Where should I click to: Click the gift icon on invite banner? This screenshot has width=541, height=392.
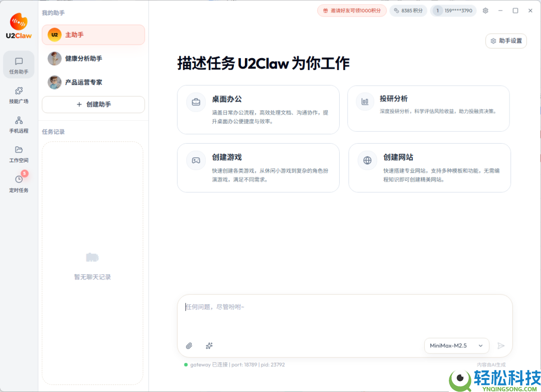coord(325,11)
